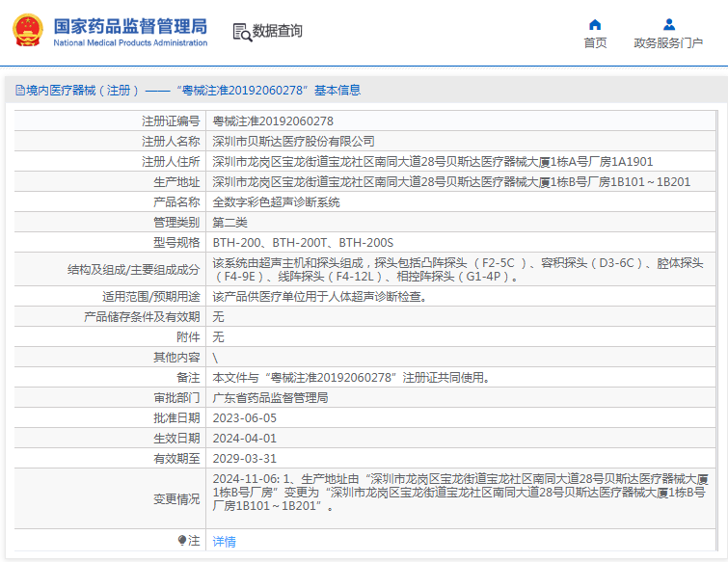Click the 批准日期 row label
Screen dimensions: 728x562
pyautogui.click(x=176, y=418)
